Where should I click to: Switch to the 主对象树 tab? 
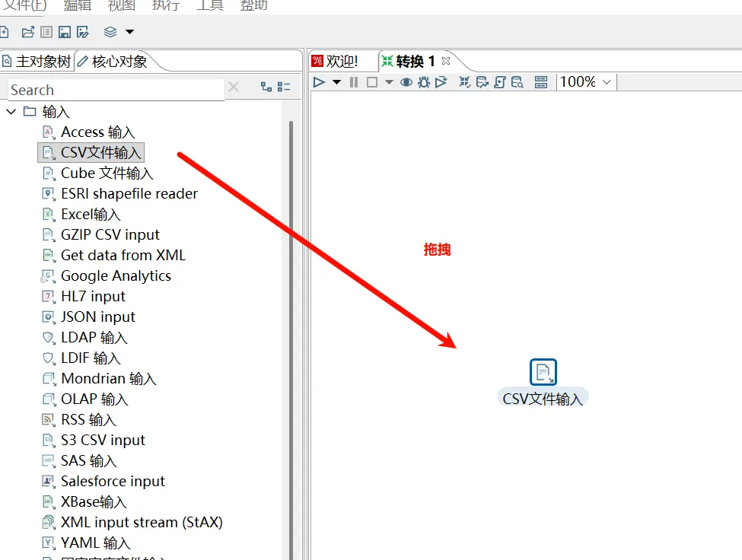[x=37, y=62]
